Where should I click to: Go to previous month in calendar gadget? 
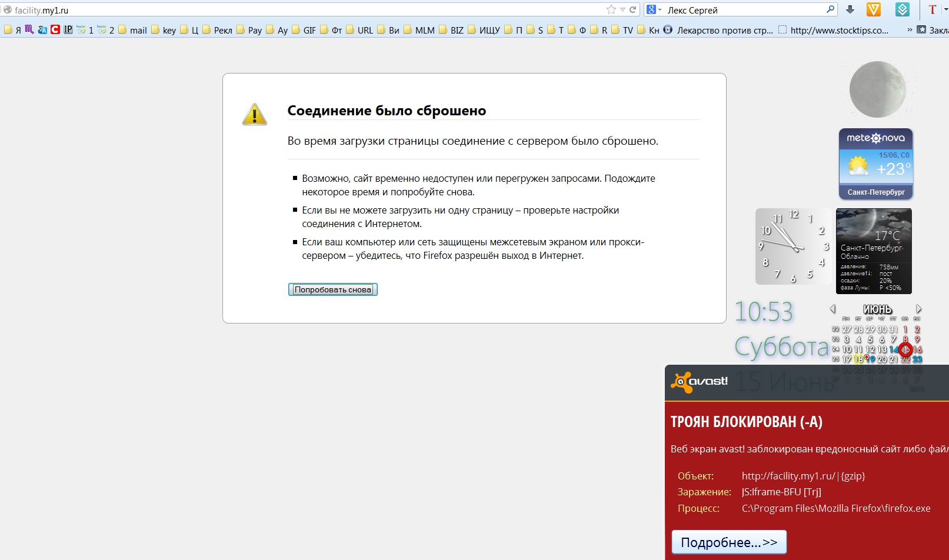[x=833, y=309]
